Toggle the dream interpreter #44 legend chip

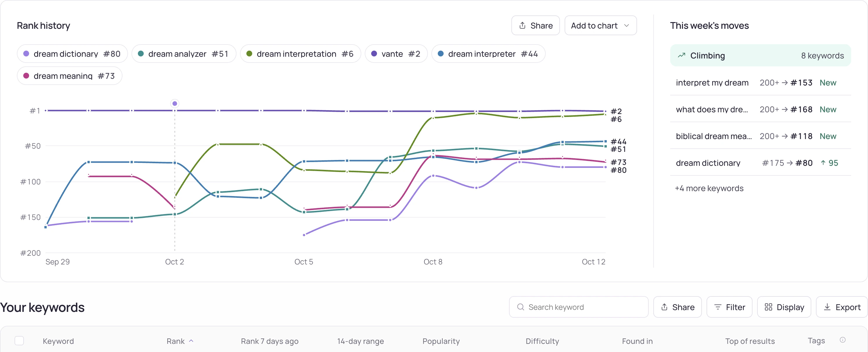click(x=488, y=54)
